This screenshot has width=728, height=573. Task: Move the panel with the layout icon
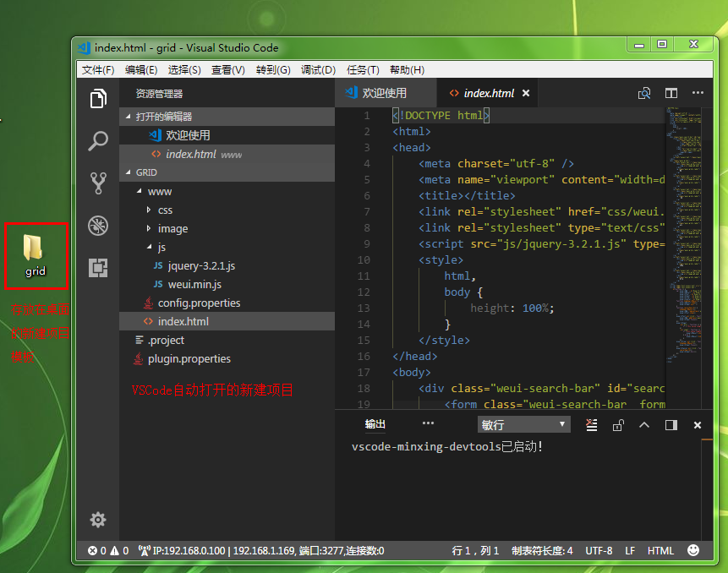click(x=671, y=425)
